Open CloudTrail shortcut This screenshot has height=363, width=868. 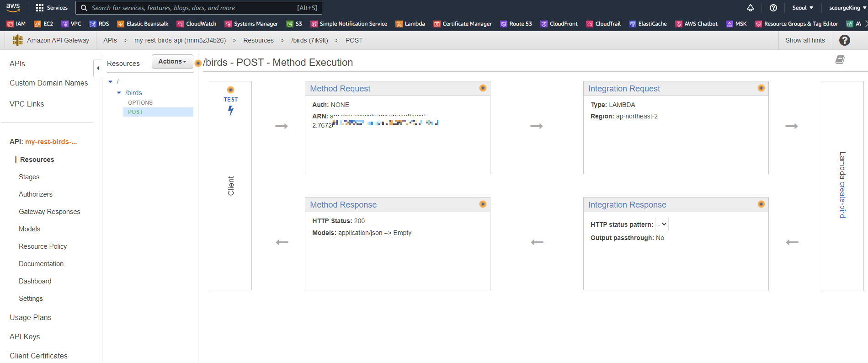603,24
